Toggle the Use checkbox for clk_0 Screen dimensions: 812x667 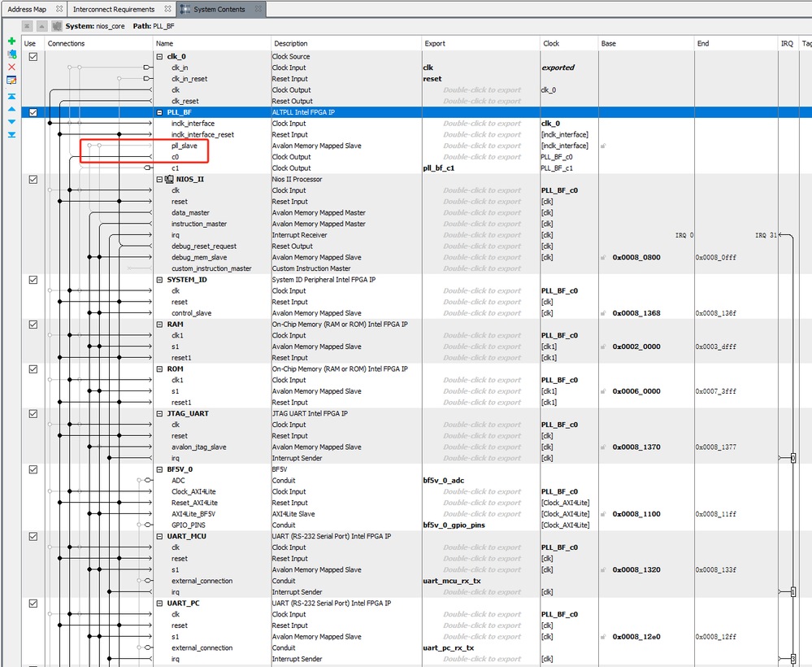tap(33, 56)
